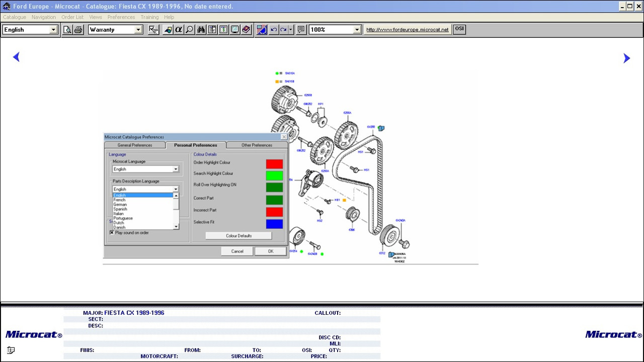Image resolution: width=644 pixels, height=362 pixels.
Task: Go to next illustration with right arrow
Action: coord(626,58)
